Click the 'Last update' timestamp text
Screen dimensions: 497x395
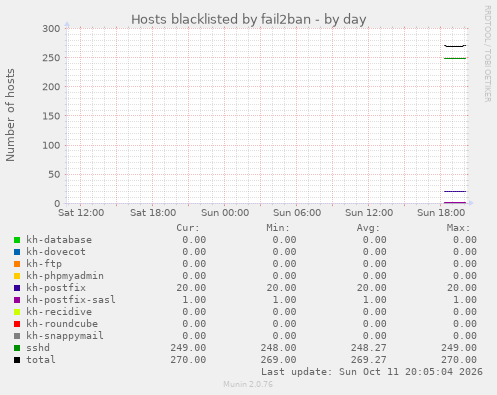pos(372,372)
